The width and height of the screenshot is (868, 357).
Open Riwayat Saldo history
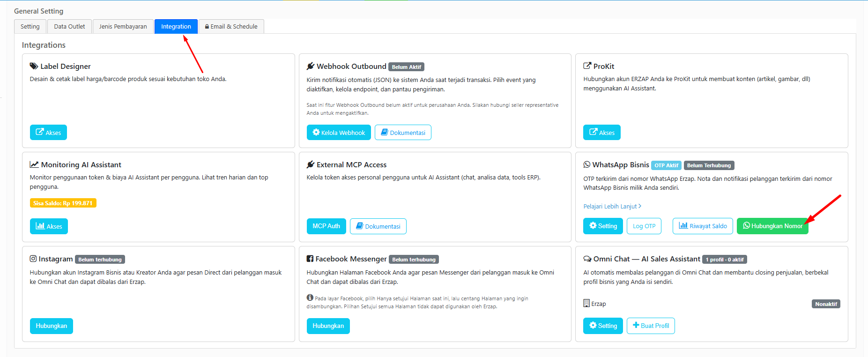point(703,226)
